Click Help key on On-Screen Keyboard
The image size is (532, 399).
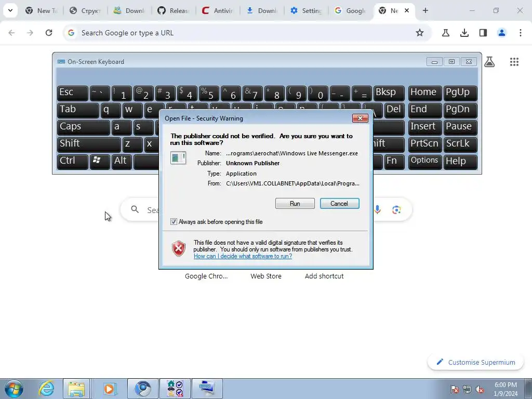click(x=460, y=162)
